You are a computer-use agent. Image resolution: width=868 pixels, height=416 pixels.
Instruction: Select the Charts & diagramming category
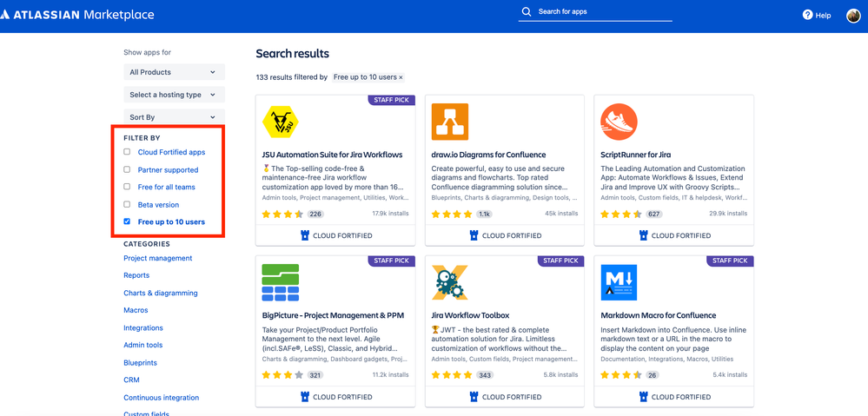(161, 294)
